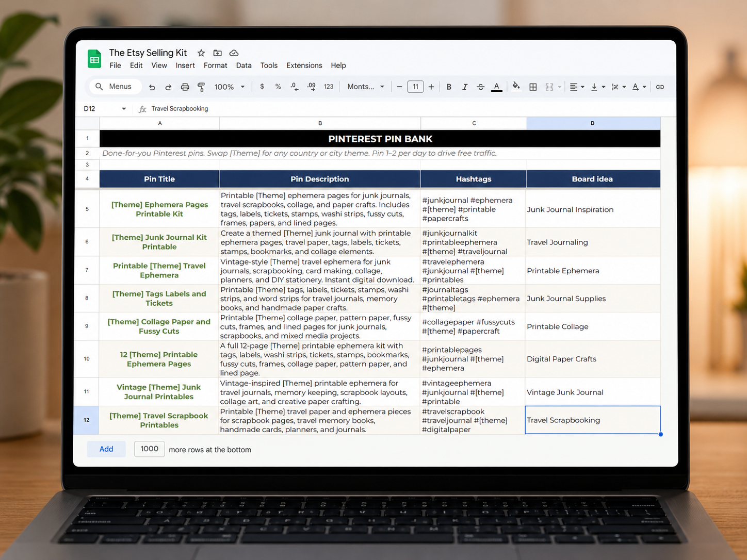Select row 12 header

click(87, 420)
